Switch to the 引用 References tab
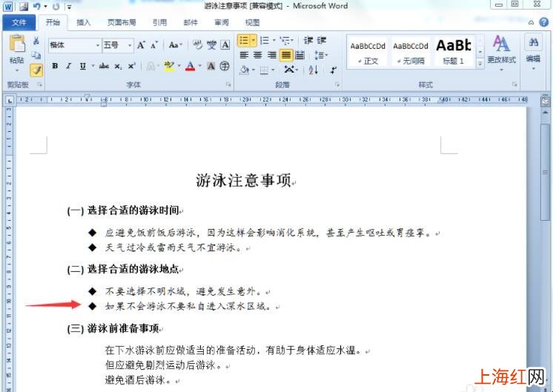 [x=160, y=22]
